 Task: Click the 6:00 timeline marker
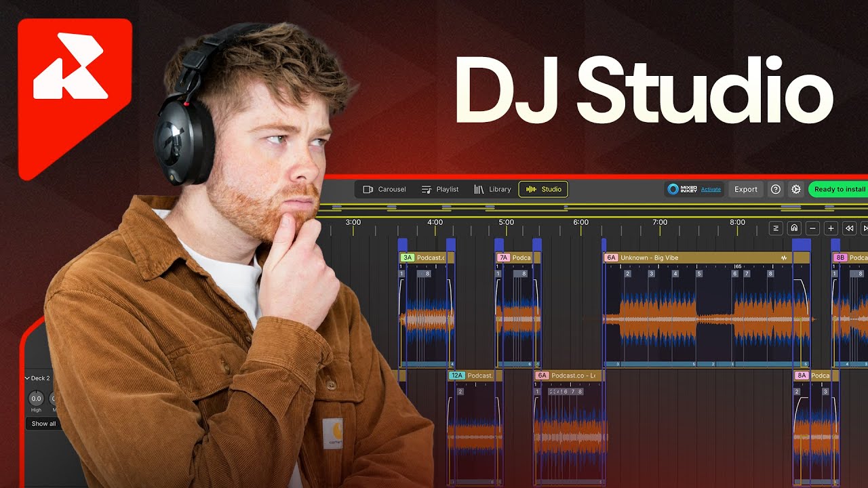pos(580,222)
